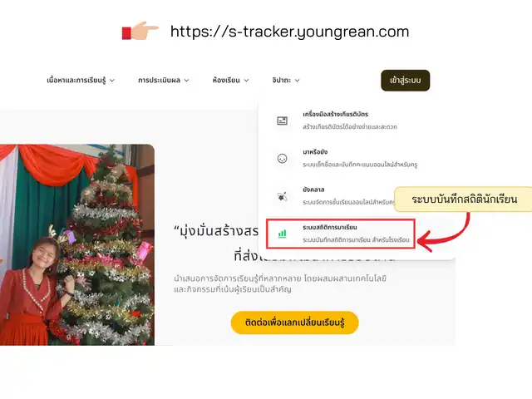Click the certificate tool icon

(x=283, y=121)
